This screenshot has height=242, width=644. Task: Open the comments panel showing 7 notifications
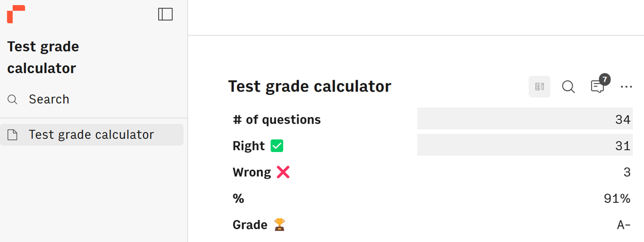tap(598, 87)
